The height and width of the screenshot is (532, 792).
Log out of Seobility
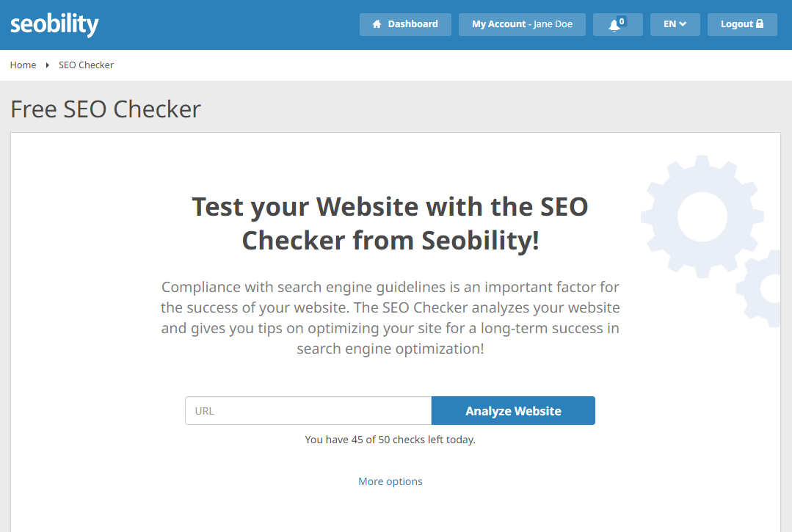[x=742, y=23]
